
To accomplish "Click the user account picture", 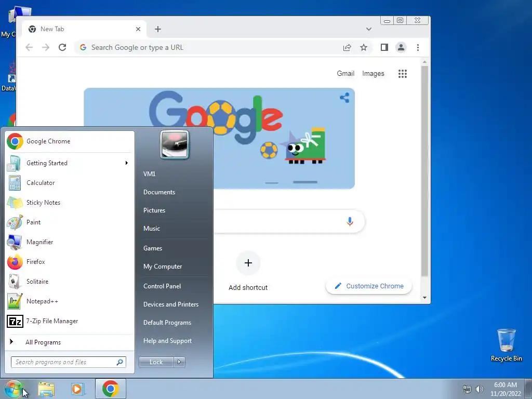I will coord(175,144).
